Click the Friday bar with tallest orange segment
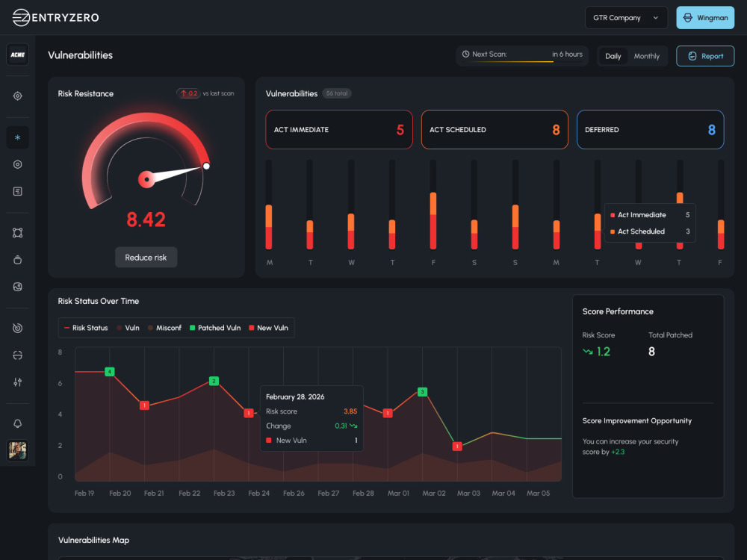 click(x=433, y=220)
